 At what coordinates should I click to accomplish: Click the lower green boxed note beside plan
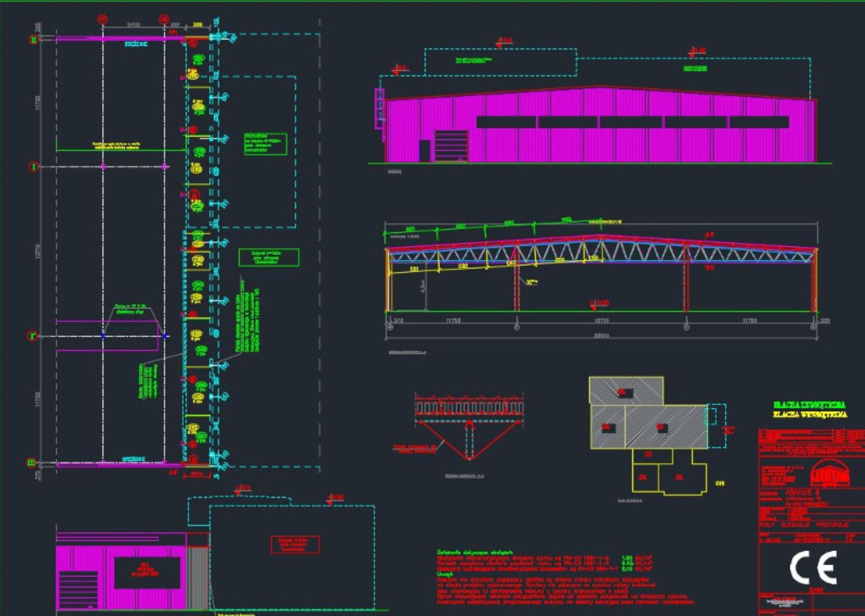[x=269, y=257]
